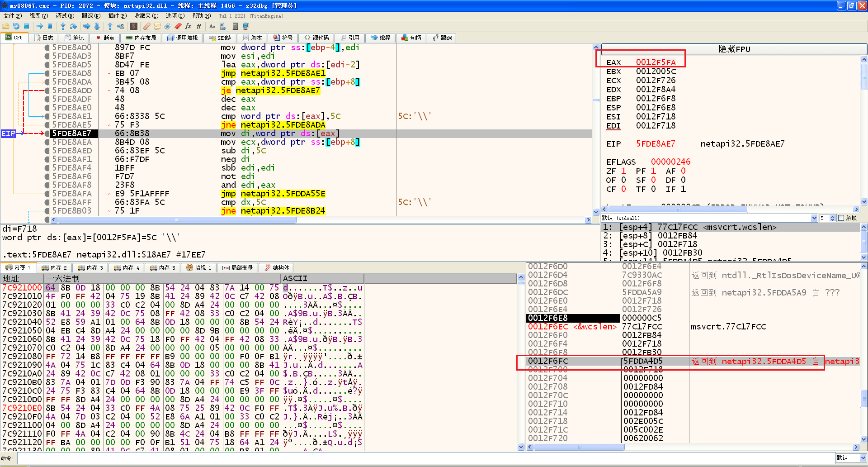
Task: Click the trace into toolbar icon
Action: [87, 26]
